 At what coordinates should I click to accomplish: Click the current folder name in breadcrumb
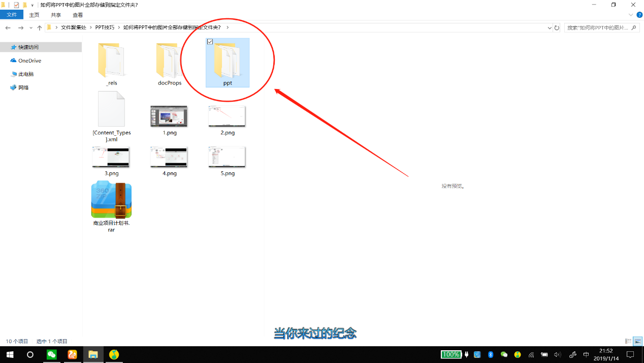[172, 27]
